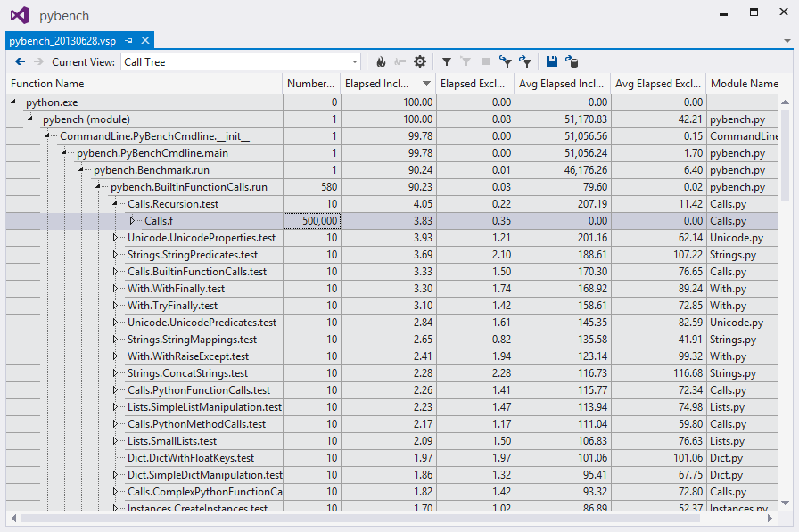Sort by the Number of calls column header
Image resolution: width=799 pixels, height=532 pixels.
tap(311, 84)
